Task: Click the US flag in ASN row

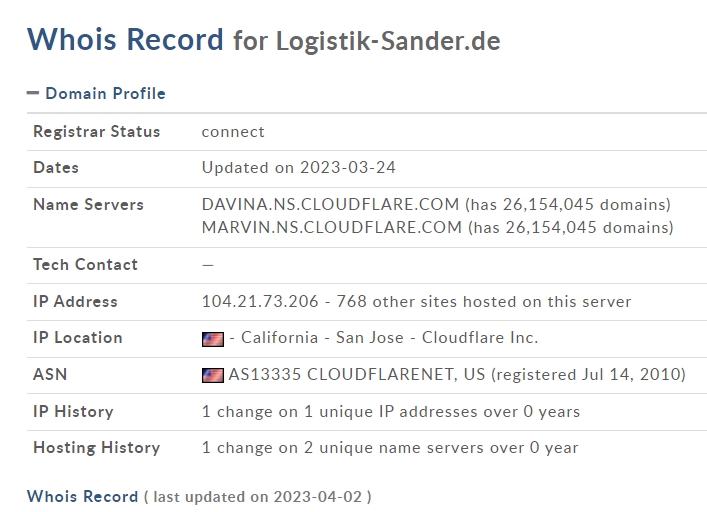Action: point(213,375)
